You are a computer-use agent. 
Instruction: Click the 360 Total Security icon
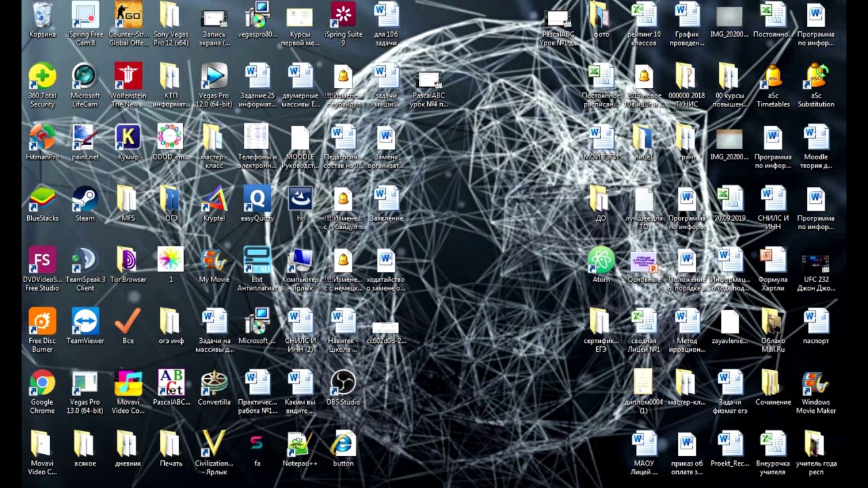coord(42,86)
